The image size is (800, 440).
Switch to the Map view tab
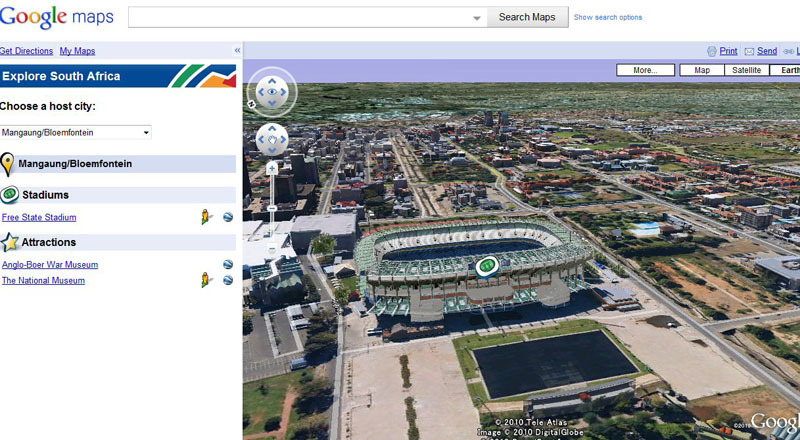pos(702,70)
